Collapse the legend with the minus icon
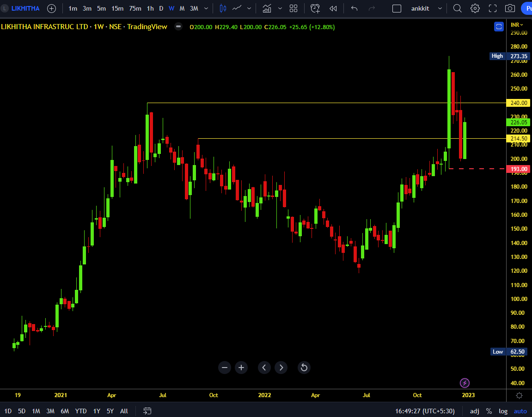 point(178,26)
